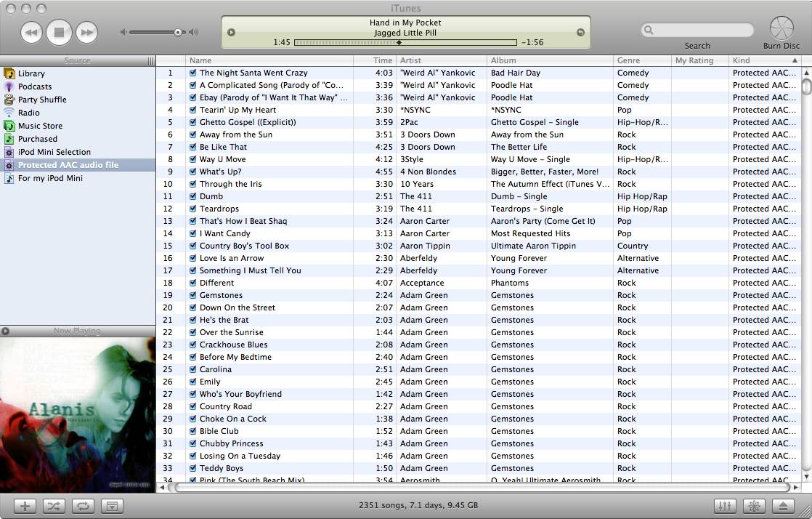Toggle repeat mode at the bottom bar
This screenshot has height=519, width=812.
coord(83,506)
